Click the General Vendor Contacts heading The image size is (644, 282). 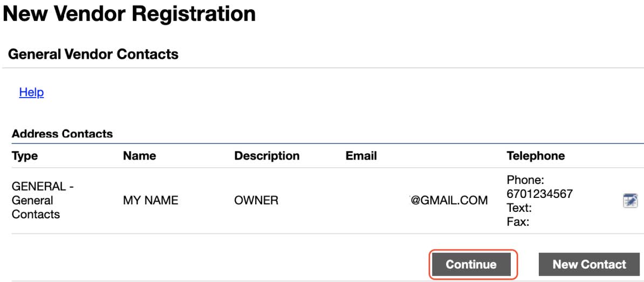(x=93, y=54)
